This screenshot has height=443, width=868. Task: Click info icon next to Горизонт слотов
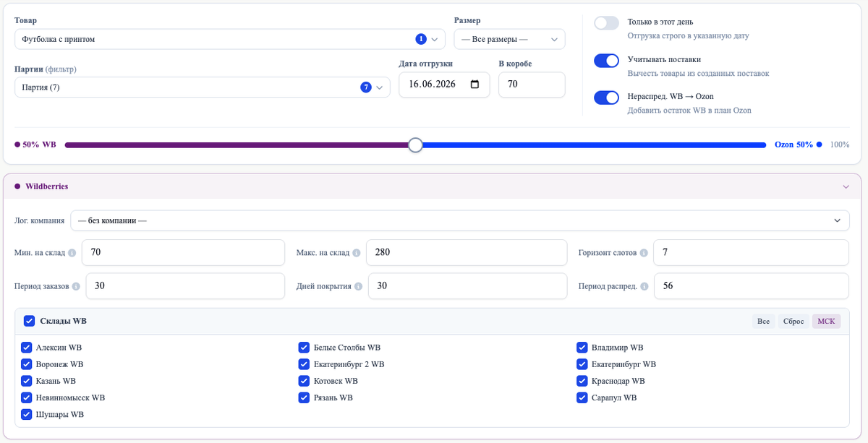click(x=644, y=253)
